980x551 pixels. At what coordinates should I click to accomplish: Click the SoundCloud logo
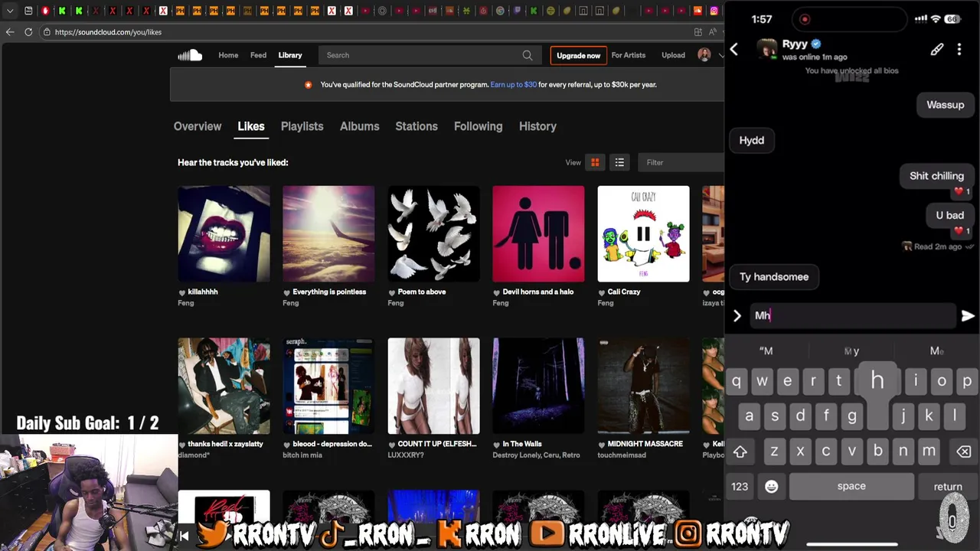coord(190,55)
